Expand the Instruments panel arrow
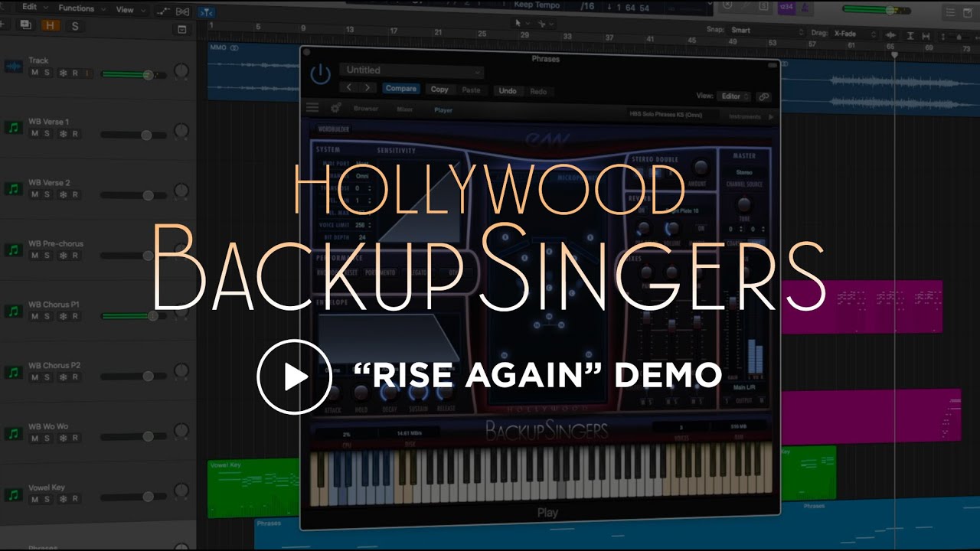 770,117
